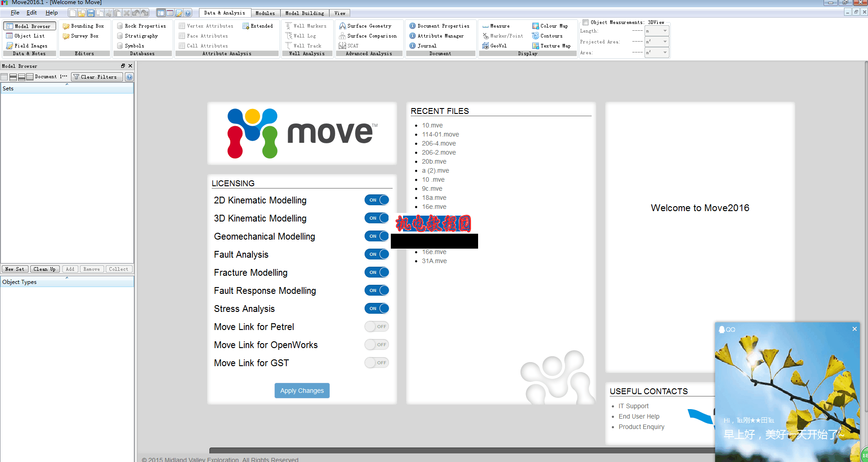Click the Help question mark toolbar icon

click(188, 13)
